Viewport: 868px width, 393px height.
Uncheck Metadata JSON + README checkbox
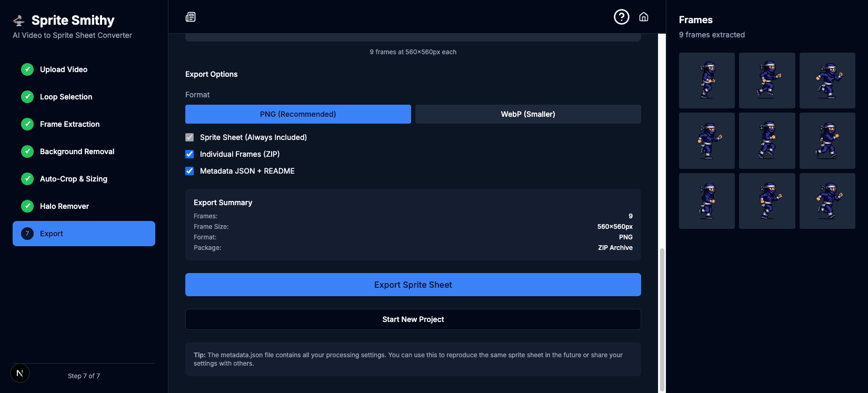pos(189,171)
